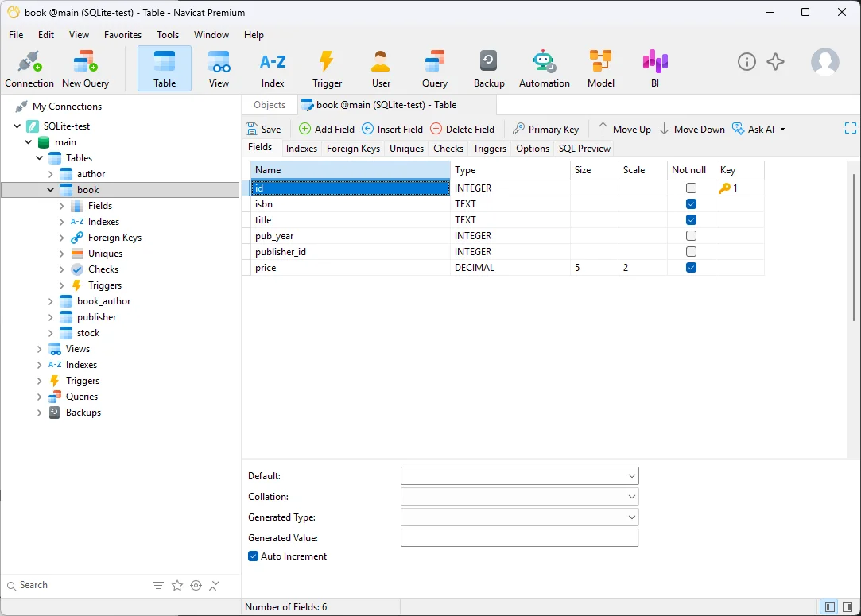Open the Trigger toolbar icon
This screenshot has height=616, width=861.
pos(327,69)
